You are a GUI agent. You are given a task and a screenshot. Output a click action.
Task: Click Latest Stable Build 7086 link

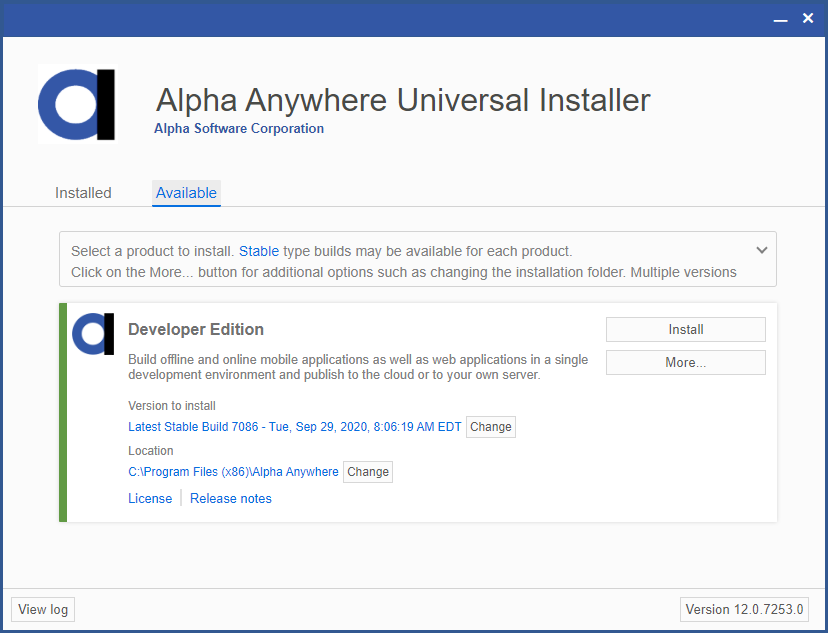[295, 427]
